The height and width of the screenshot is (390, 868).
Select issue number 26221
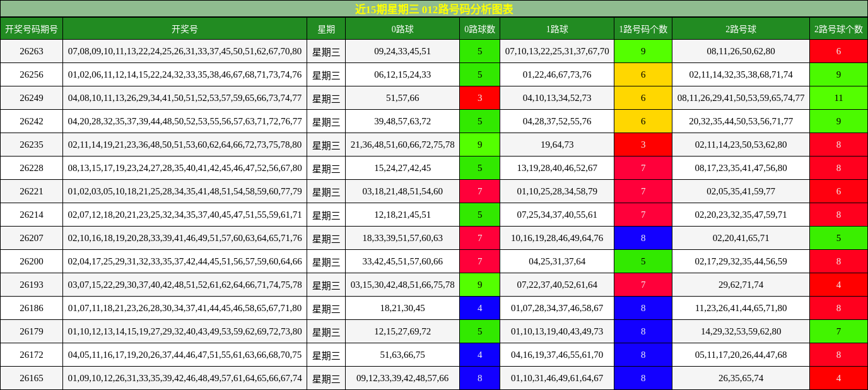click(x=32, y=191)
